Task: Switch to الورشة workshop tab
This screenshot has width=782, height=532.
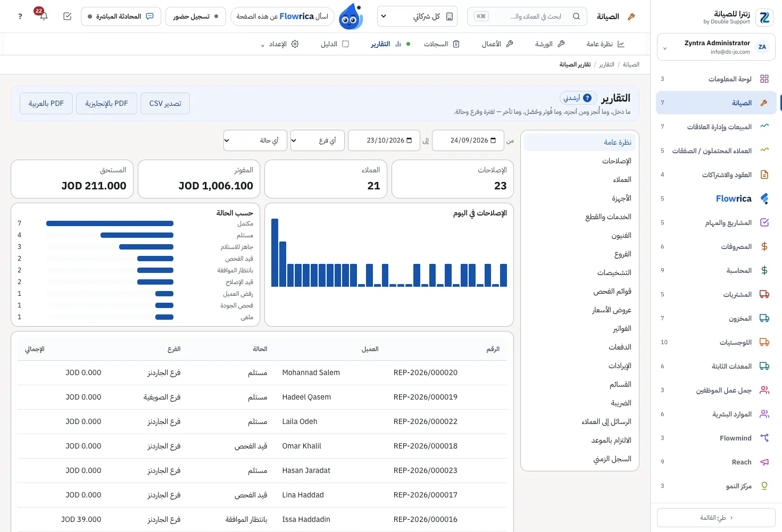Action: coord(550,44)
